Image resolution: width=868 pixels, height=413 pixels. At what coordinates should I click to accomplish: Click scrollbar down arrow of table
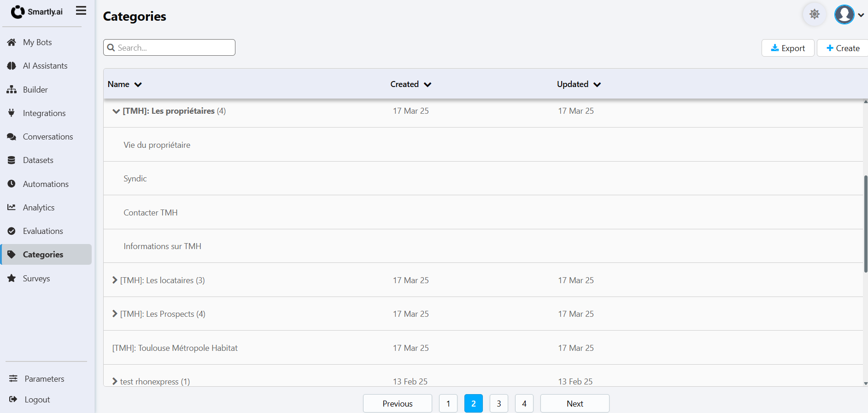(866, 383)
